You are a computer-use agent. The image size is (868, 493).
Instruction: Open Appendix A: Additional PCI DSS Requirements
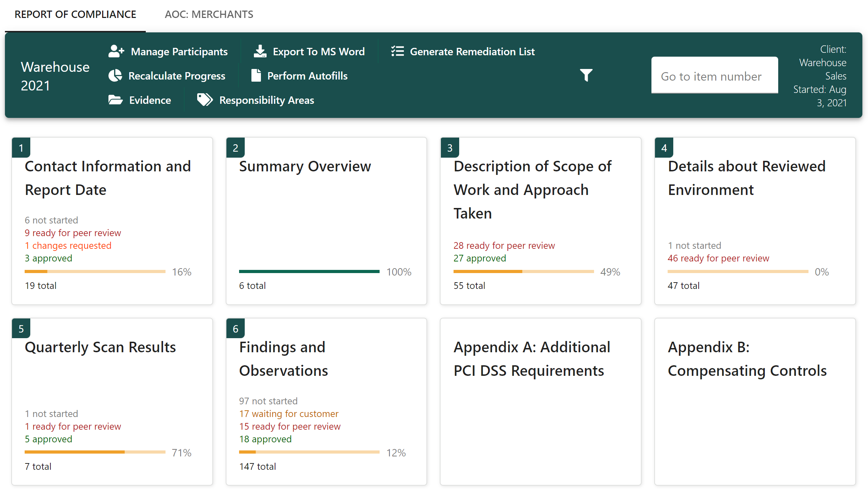click(x=532, y=359)
